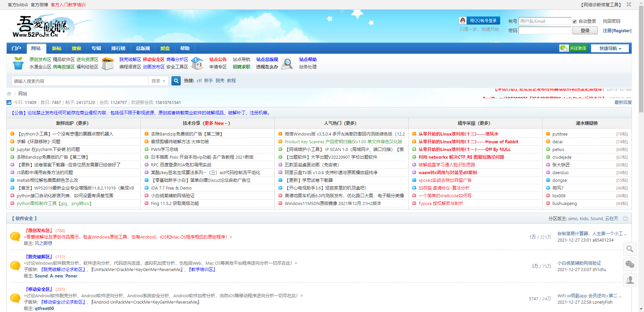The height and width of the screenshot is (312, 644).
Task: Open the 搜索 type dropdown
Action: coord(158,81)
